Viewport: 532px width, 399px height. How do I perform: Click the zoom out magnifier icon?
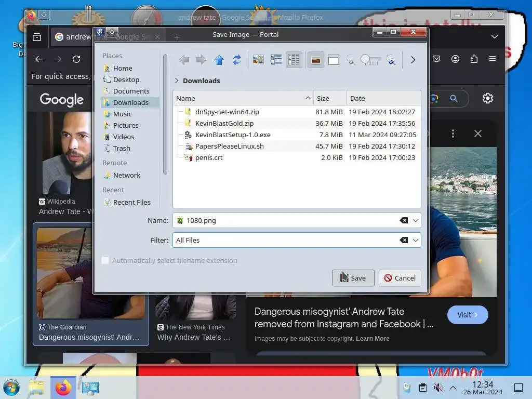coord(351,60)
